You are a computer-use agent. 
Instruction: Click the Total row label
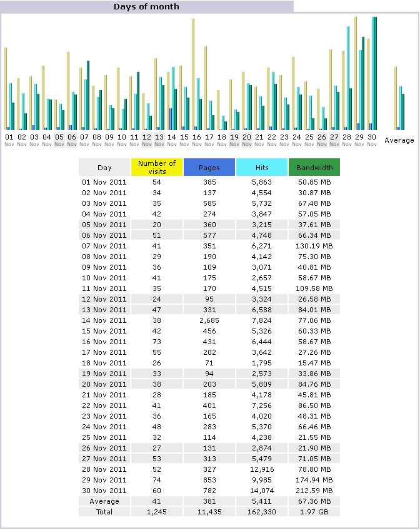(104, 512)
